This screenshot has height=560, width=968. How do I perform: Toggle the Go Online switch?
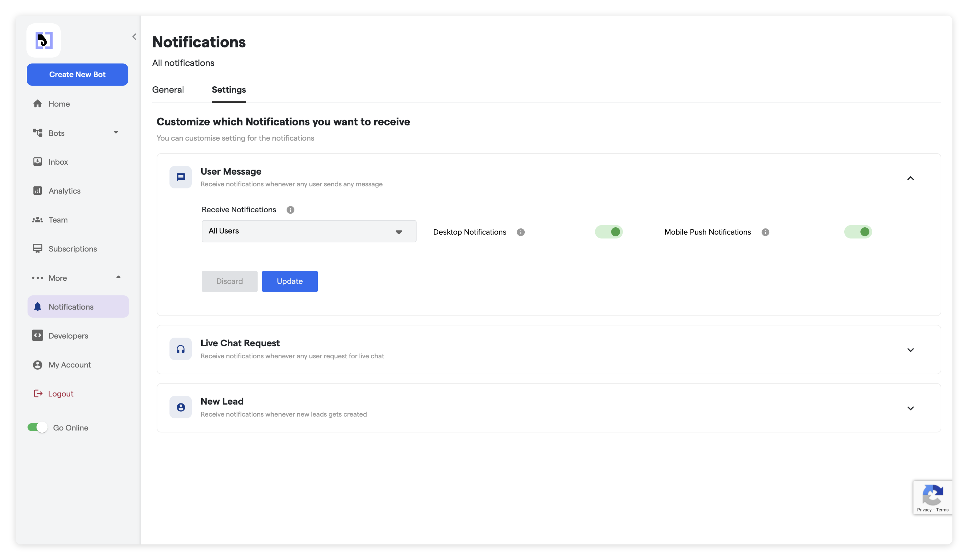37,427
